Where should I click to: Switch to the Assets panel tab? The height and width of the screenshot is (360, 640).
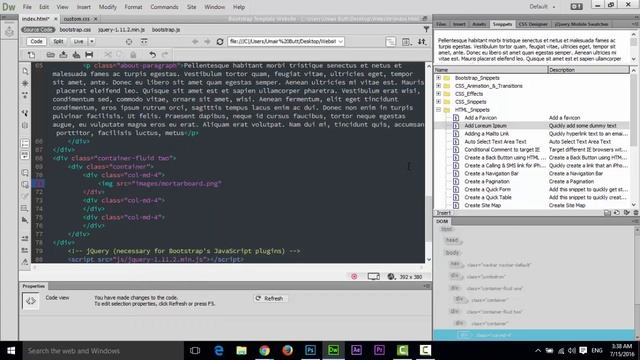479,24
